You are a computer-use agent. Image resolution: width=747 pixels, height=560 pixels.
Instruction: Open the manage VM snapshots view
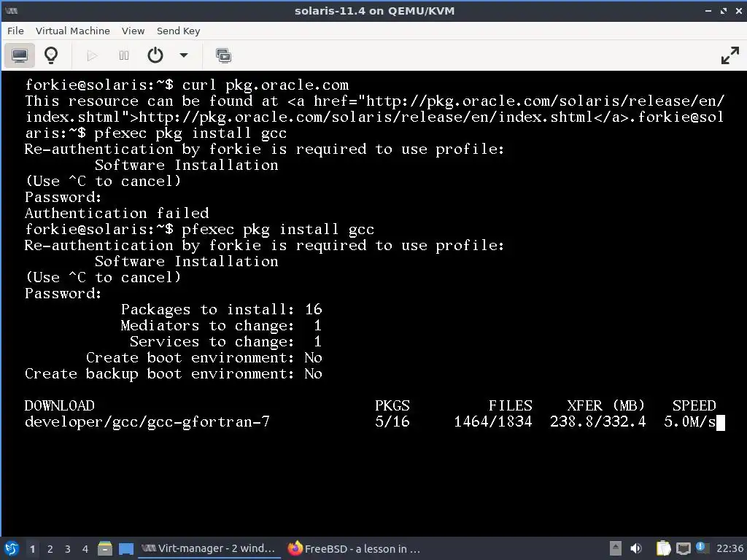223,55
